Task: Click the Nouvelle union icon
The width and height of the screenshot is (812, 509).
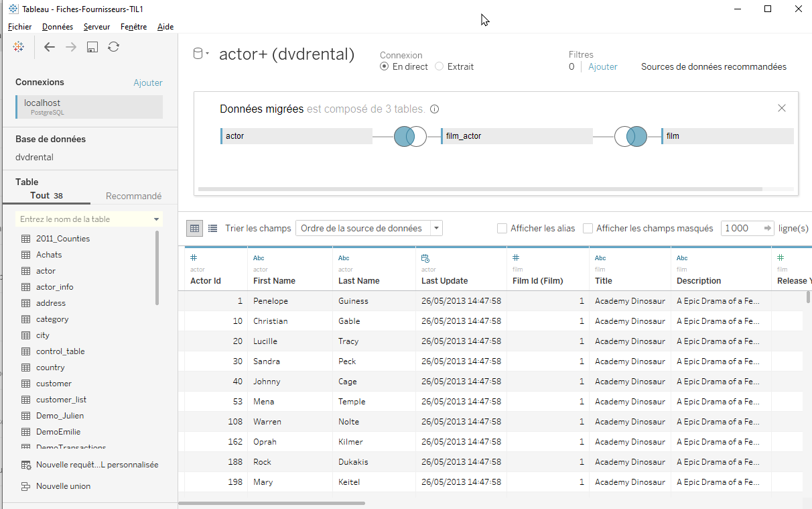Action: [x=26, y=486]
